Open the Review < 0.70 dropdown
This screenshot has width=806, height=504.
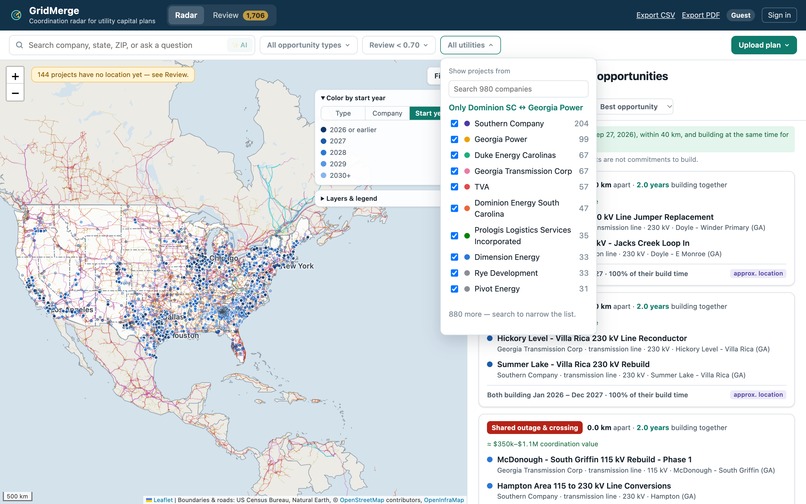click(x=398, y=45)
